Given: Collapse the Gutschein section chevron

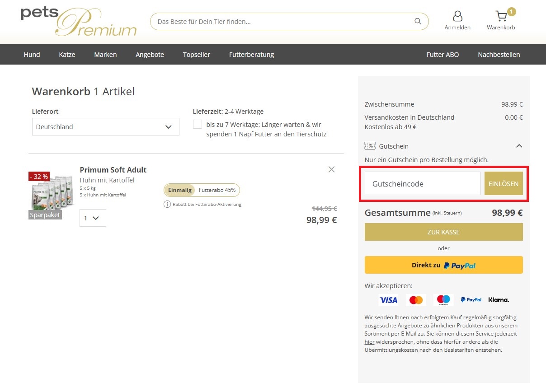Looking at the screenshot, I should (519, 146).
